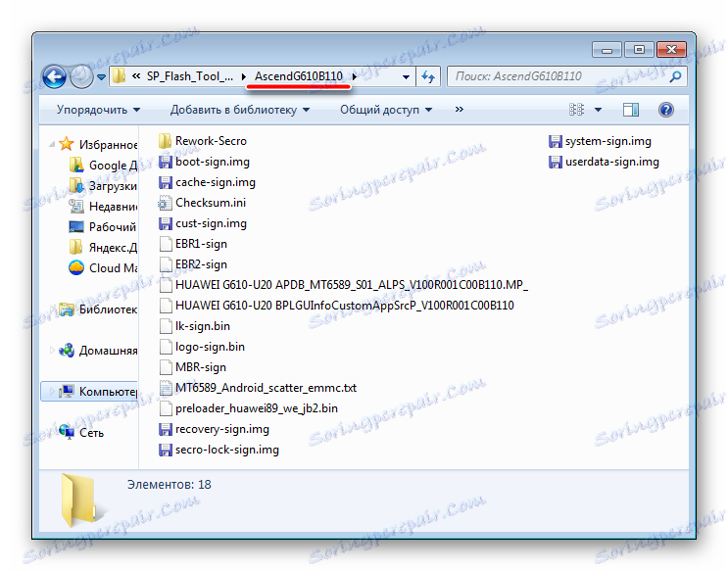Select the Checksum.ini settings file icon
The height and width of the screenshot is (571, 728).
click(x=165, y=203)
